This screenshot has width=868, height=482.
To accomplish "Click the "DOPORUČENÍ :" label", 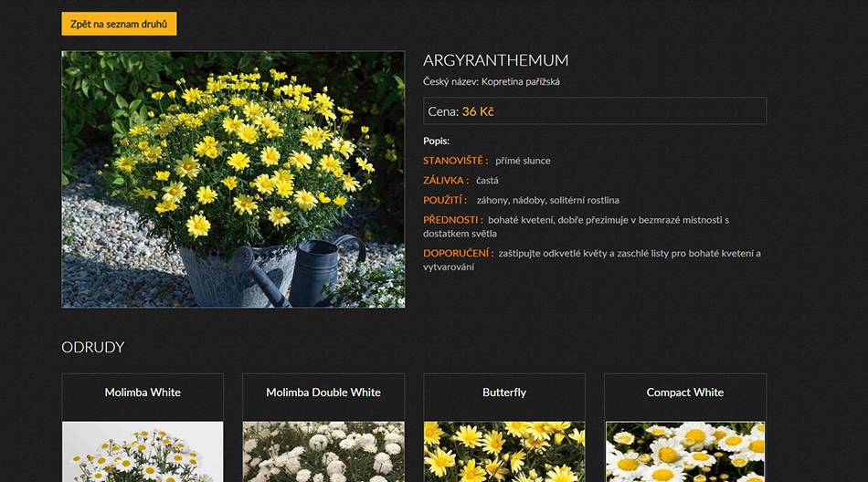I will click(459, 253).
